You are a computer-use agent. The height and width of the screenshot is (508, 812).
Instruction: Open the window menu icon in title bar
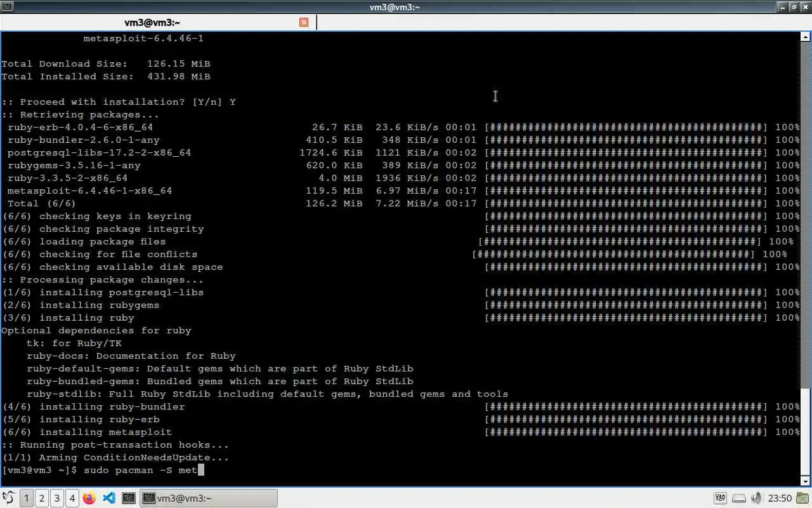pos(6,7)
